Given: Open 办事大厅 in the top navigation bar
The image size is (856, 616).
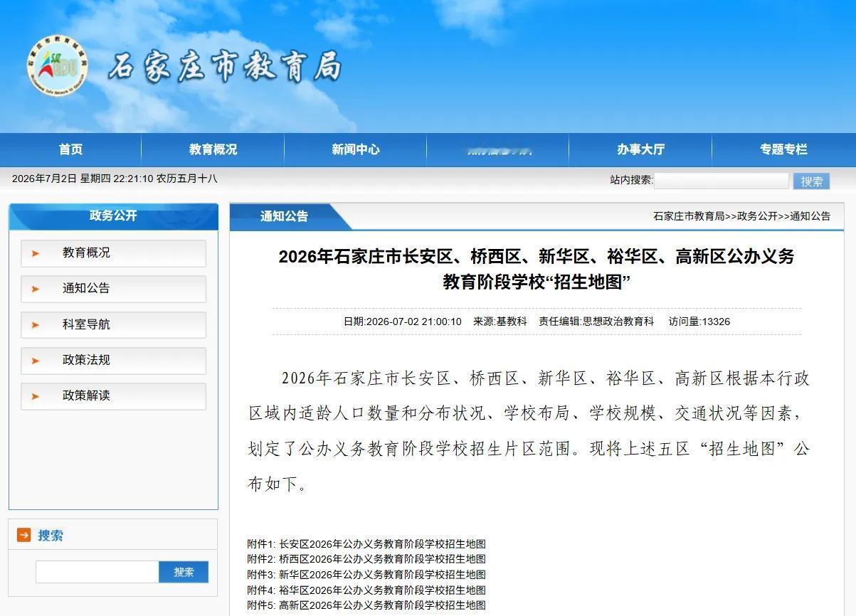Looking at the screenshot, I should tap(640, 149).
